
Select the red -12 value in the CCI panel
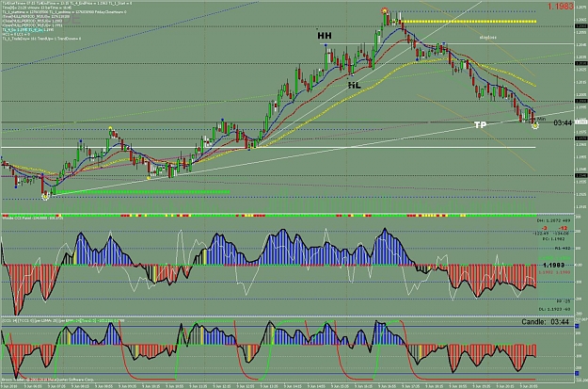pos(564,228)
